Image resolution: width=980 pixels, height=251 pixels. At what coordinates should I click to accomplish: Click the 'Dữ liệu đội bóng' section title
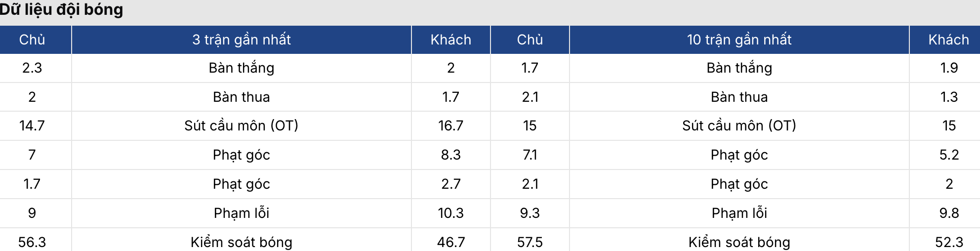[61, 9]
